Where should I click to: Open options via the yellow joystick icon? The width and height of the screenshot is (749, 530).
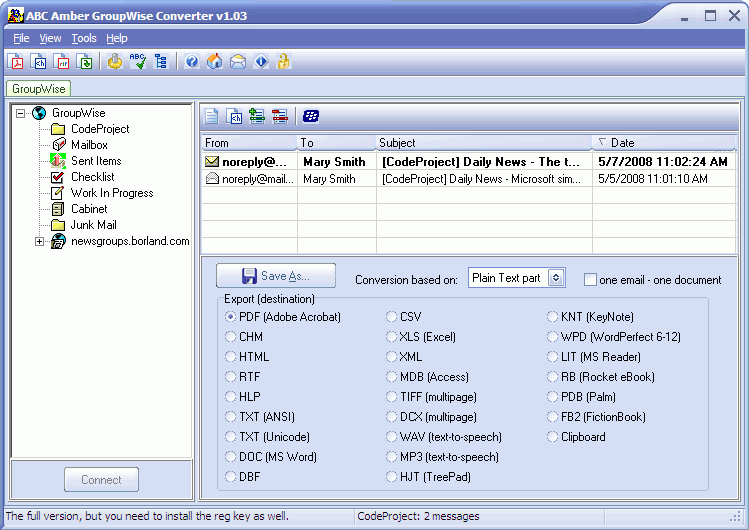tap(115, 61)
